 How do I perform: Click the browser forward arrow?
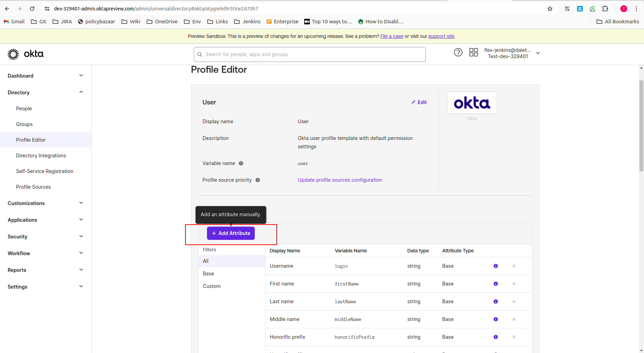tap(20, 9)
